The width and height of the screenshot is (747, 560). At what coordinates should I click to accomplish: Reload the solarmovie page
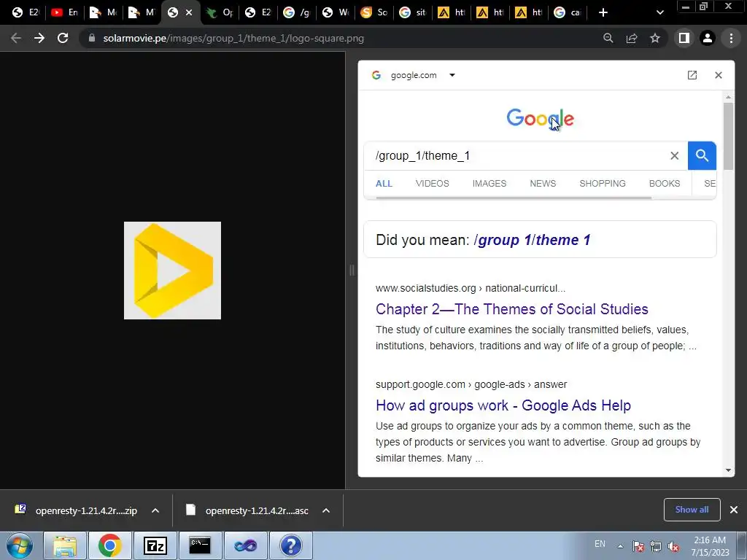tap(63, 38)
